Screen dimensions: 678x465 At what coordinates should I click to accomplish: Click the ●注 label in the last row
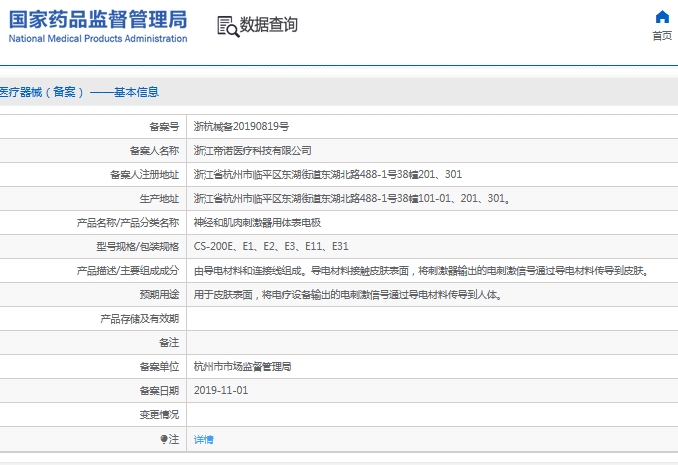click(170, 439)
